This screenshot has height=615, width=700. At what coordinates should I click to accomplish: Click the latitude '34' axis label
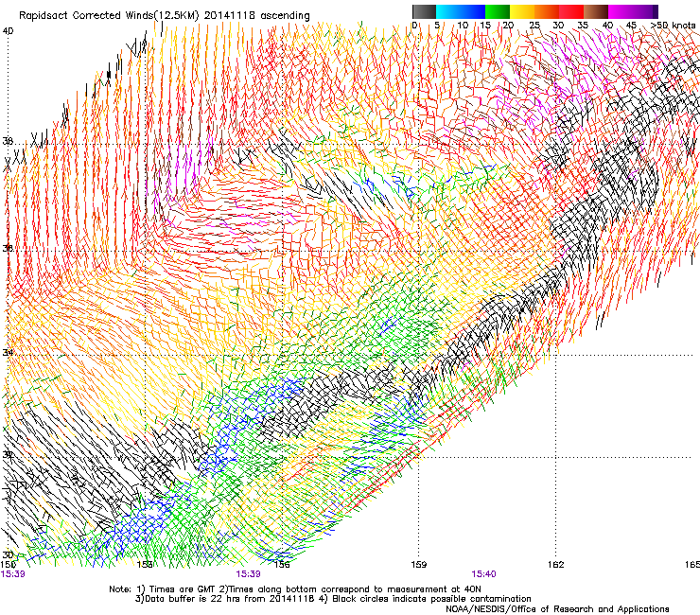coord(8,352)
